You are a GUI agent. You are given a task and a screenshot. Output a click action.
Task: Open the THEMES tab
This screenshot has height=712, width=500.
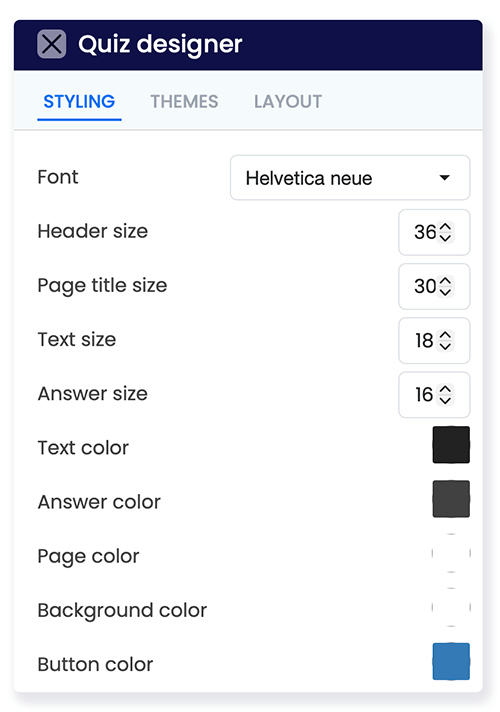(184, 102)
